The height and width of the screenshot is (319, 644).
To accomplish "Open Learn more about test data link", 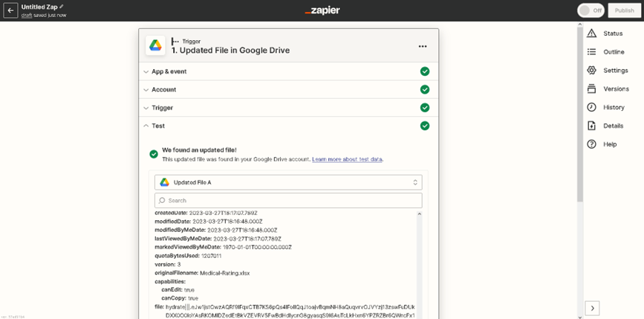I will pyautogui.click(x=348, y=159).
